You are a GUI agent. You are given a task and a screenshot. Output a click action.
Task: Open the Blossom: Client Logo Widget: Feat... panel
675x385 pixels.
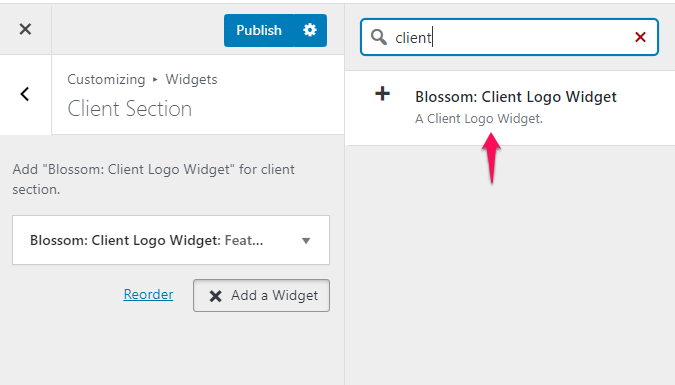click(x=171, y=240)
